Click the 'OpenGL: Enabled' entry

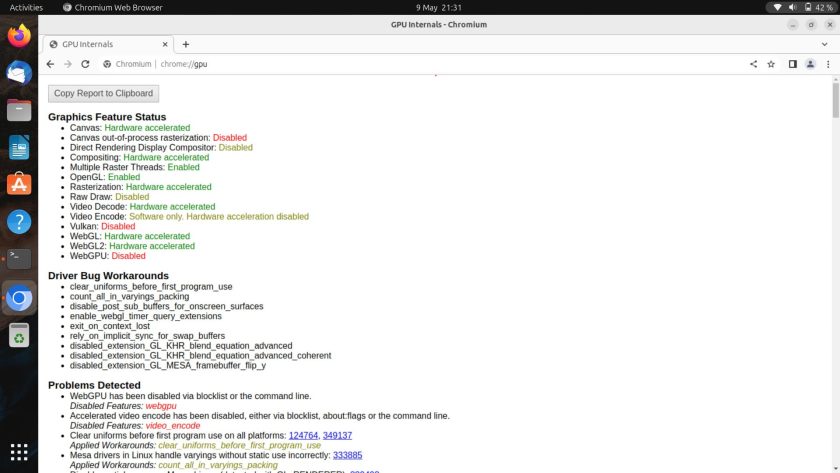point(105,177)
